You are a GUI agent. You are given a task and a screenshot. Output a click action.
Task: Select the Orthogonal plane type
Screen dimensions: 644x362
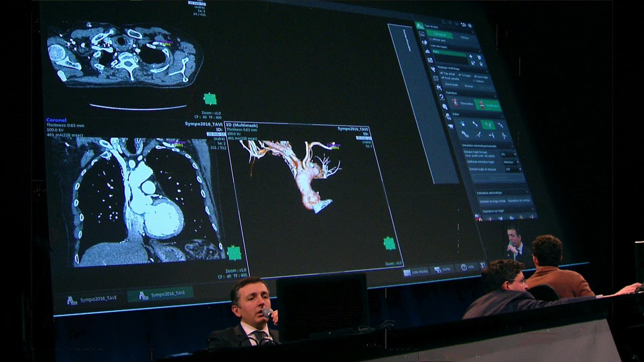(x=440, y=35)
